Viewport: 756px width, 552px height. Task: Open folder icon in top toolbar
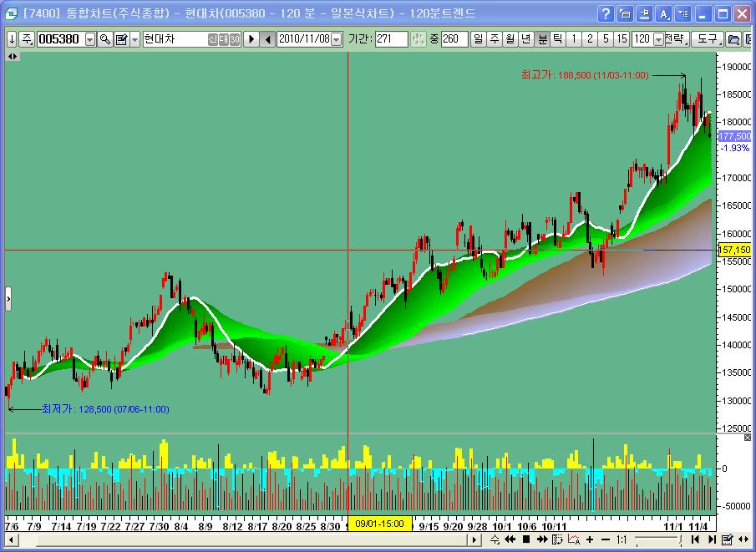[733, 39]
